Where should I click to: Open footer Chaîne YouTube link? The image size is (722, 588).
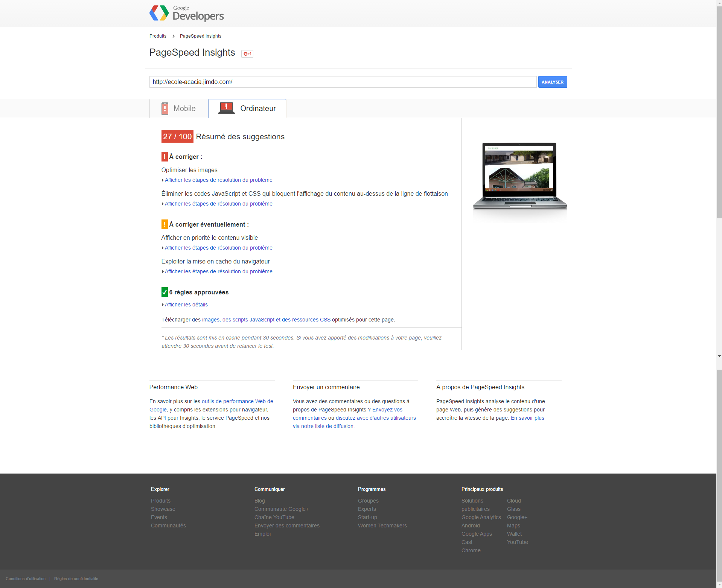(x=274, y=517)
